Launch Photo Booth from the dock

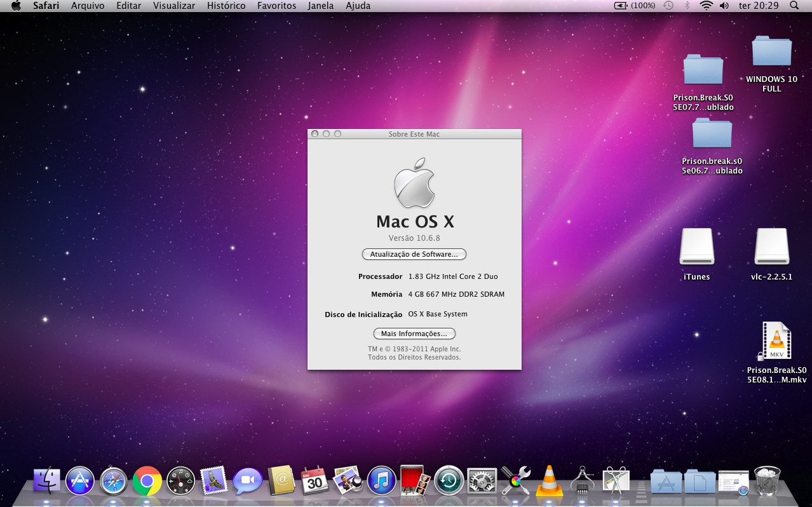tap(416, 481)
